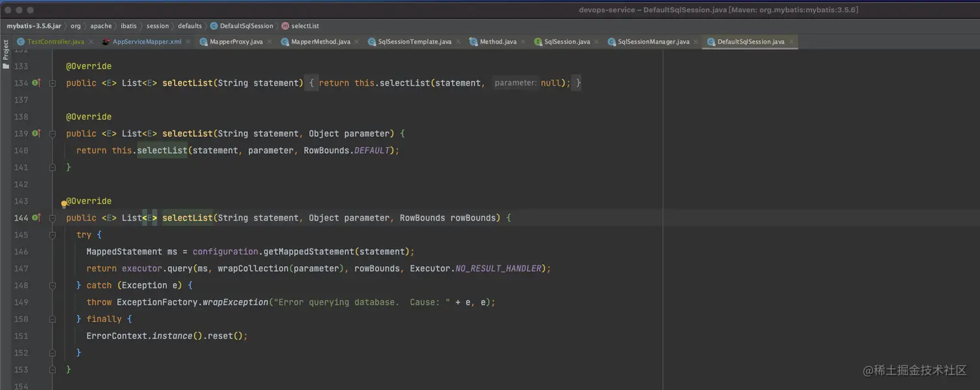Screen dimensions: 980x390
Task: Close the SqlSession.java tab
Action: tap(596, 42)
